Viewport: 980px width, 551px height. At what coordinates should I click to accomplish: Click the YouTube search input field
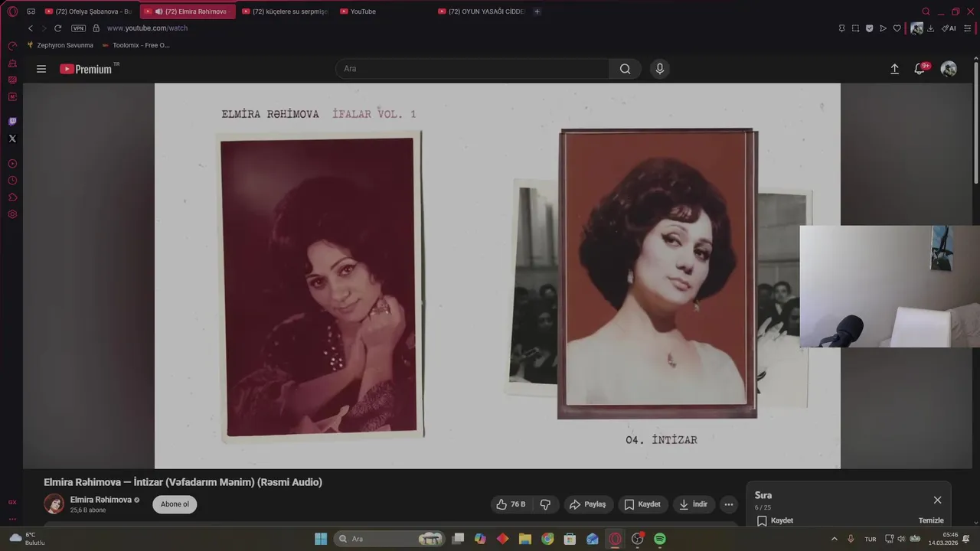[x=472, y=69]
